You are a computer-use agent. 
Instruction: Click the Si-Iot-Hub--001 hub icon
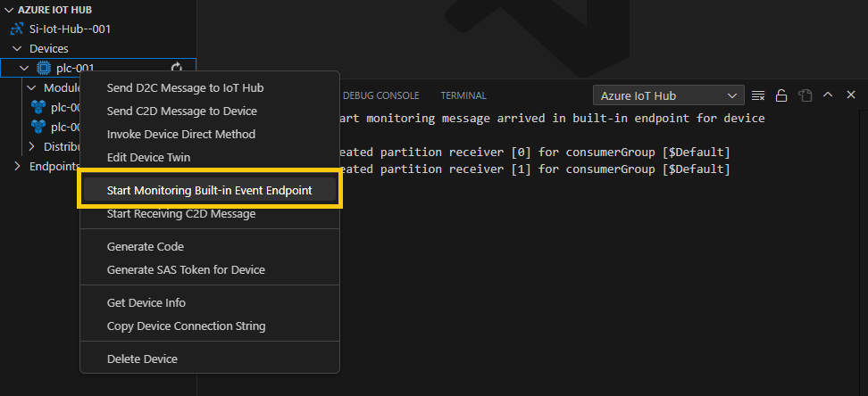(16, 29)
